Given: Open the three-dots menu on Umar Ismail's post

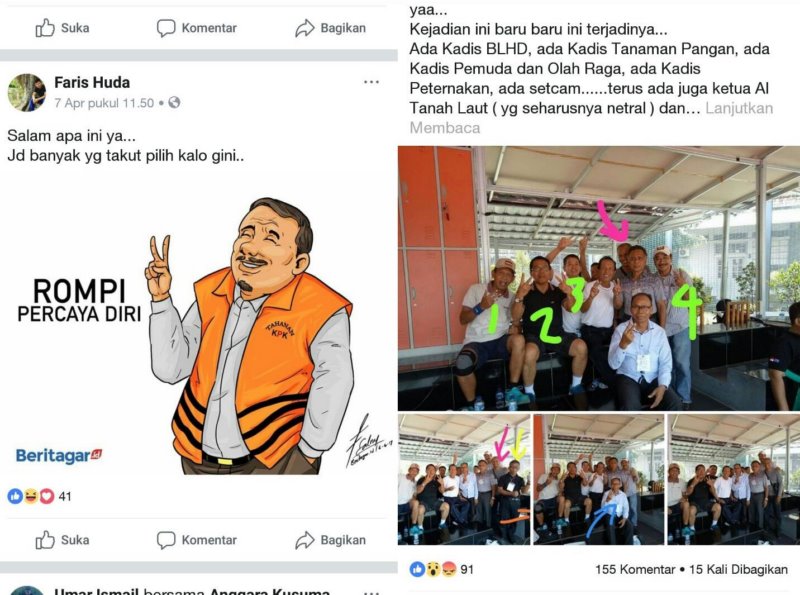Looking at the screenshot, I should (371, 592).
